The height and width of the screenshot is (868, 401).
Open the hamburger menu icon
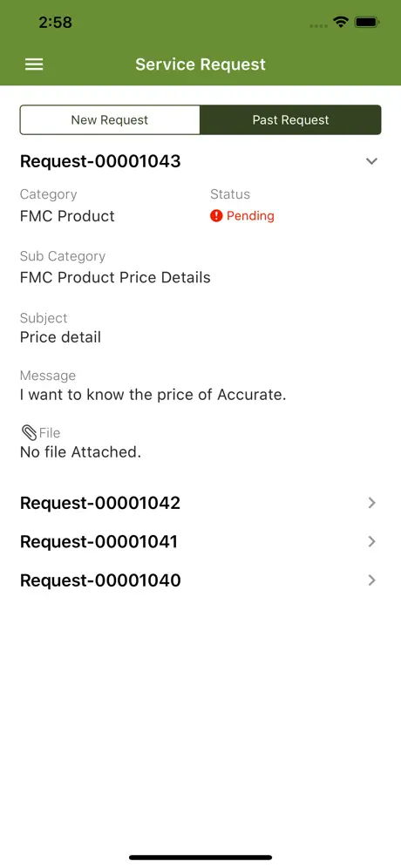(x=34, y=64)
